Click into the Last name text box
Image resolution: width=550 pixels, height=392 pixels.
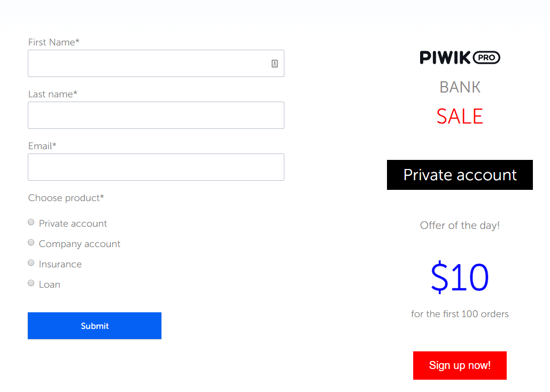[x=156, y=116]
